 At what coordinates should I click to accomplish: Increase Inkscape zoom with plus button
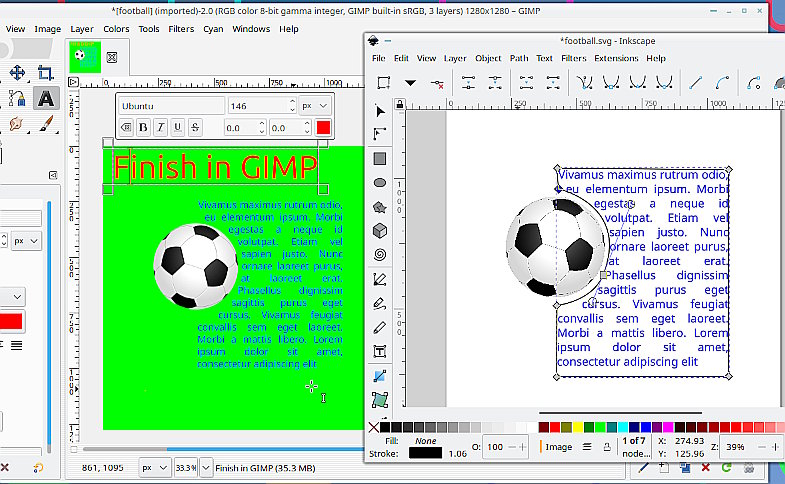(x=775, y=447)
